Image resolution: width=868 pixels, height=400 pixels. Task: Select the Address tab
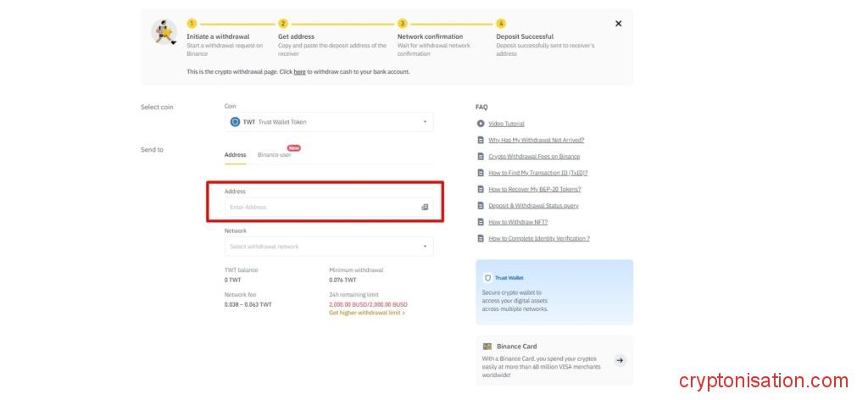click(235, 155)
